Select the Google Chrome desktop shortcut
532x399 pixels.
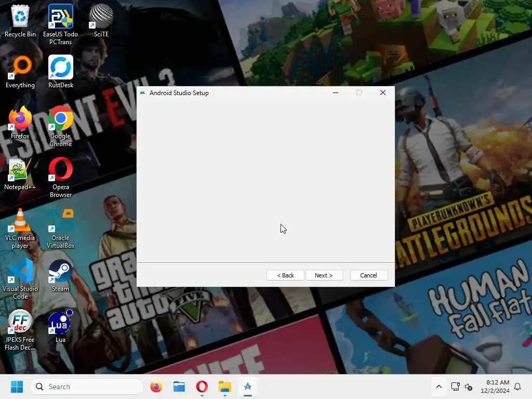(x=60, y=126)
